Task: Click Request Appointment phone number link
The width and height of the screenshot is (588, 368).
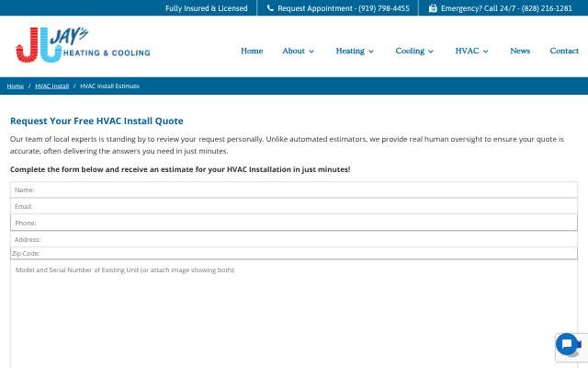Action: (x=344, y=8)
